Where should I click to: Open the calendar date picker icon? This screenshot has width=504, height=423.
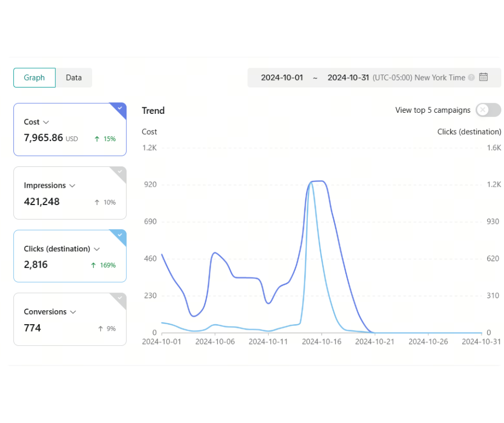483,77
